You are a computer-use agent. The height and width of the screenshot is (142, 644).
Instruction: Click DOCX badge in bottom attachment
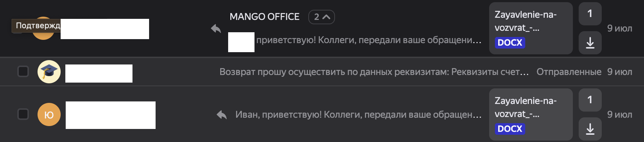[x=510, y=129]
